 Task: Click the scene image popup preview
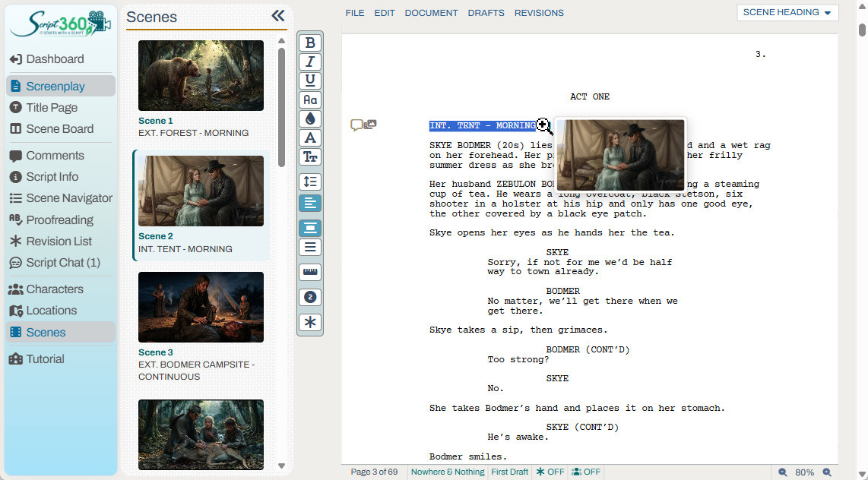coord(620,155)
